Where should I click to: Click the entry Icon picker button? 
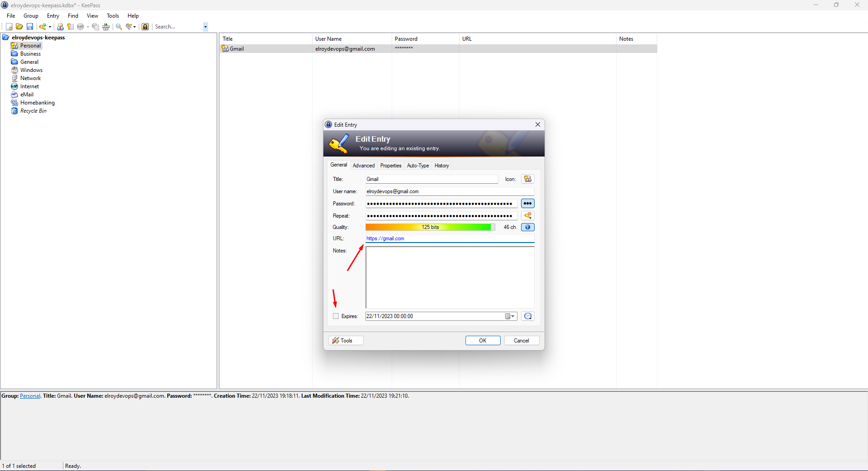tap(527, 179)
